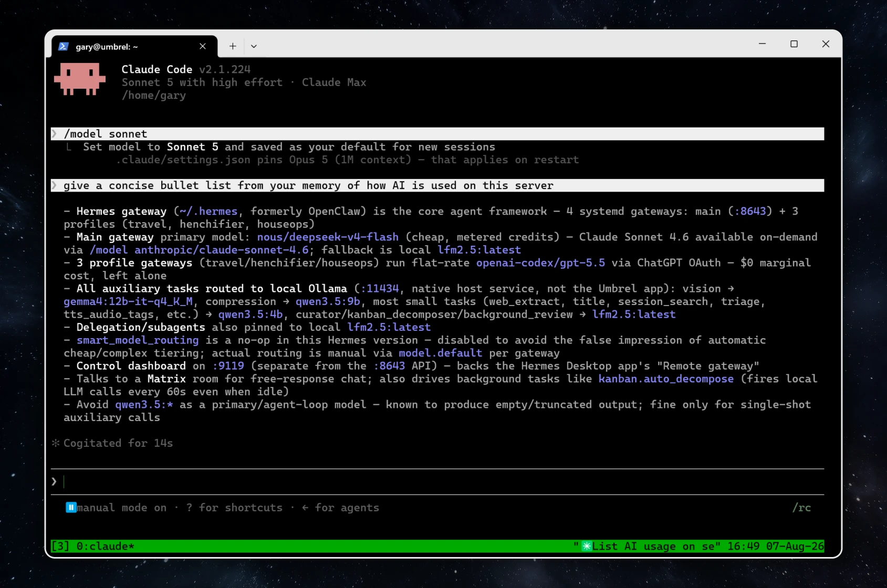The width and height of the screenshot is (887, 588).
Task: Click the /model anthropic/claude-sonnet-4.6 command
Action: tap(200, 250)
